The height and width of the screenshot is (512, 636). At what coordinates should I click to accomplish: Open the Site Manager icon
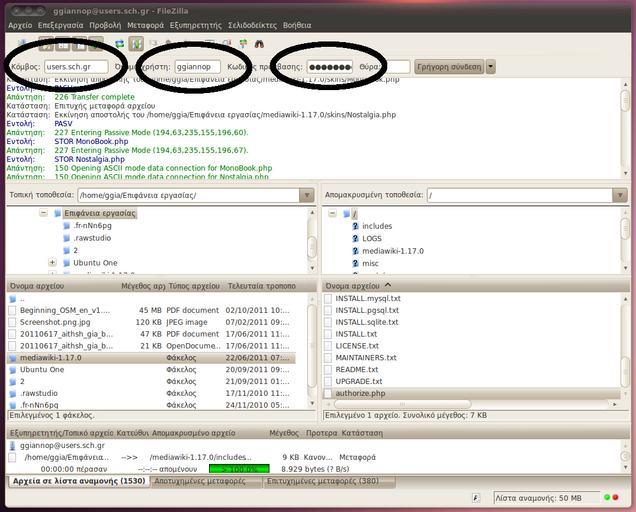click(x=22, y=44)
